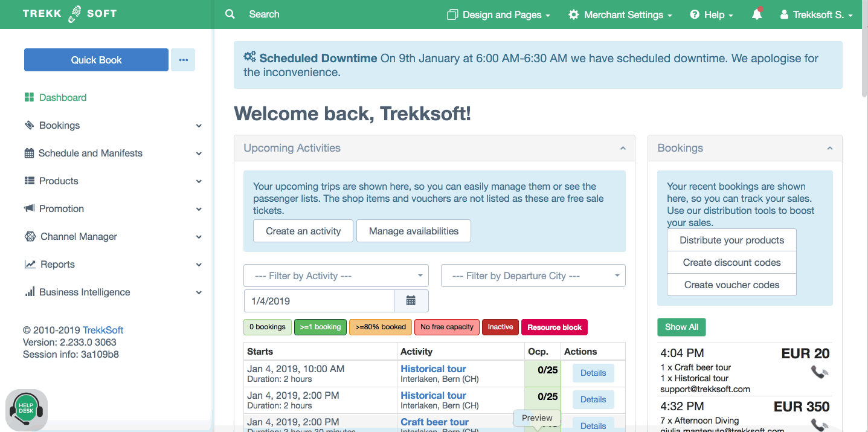This screenshot has width=868, height=432.
Task: Collapse the Bookings panel
Action: point(829,148)
